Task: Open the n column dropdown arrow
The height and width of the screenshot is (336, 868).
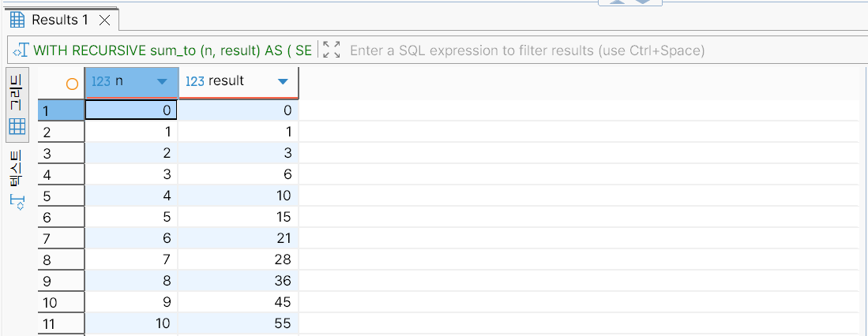Action: (x=162, y=82)
